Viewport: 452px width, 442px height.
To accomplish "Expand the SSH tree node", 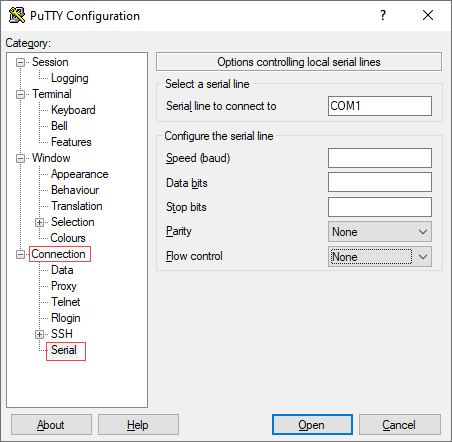I will pos(39,334).
